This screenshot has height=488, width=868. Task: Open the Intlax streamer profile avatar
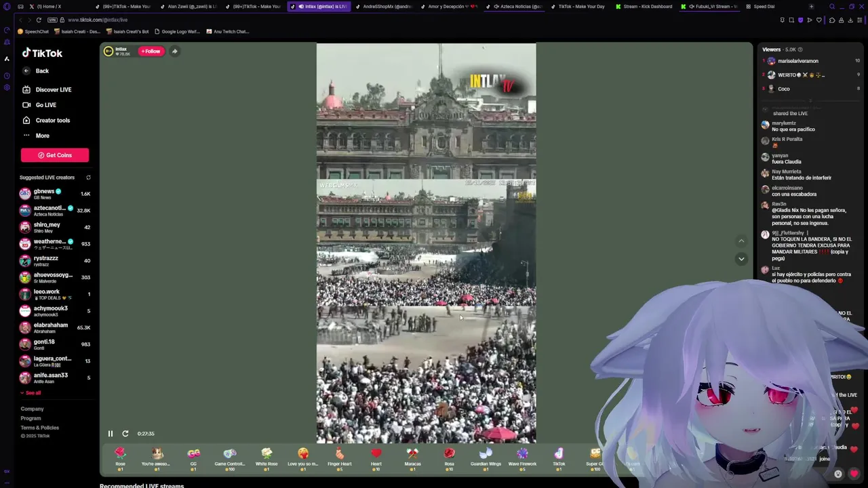click(108, 51)
